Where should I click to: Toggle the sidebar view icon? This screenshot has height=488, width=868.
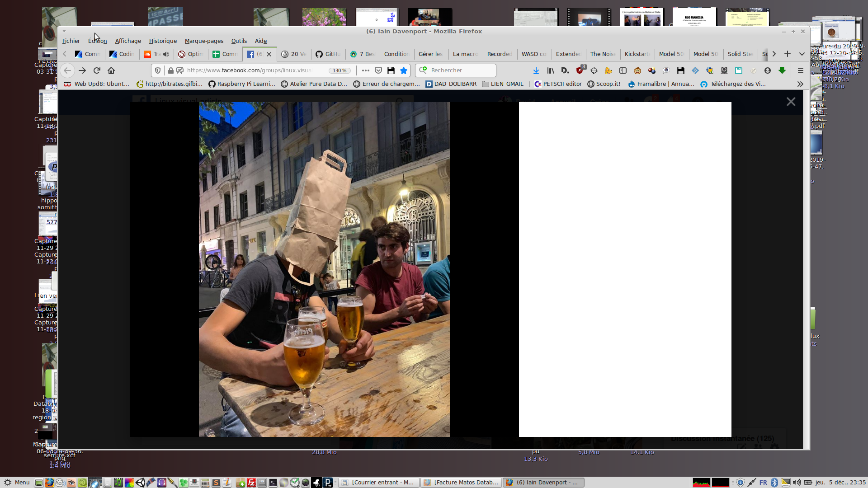(x=623, y=70)
